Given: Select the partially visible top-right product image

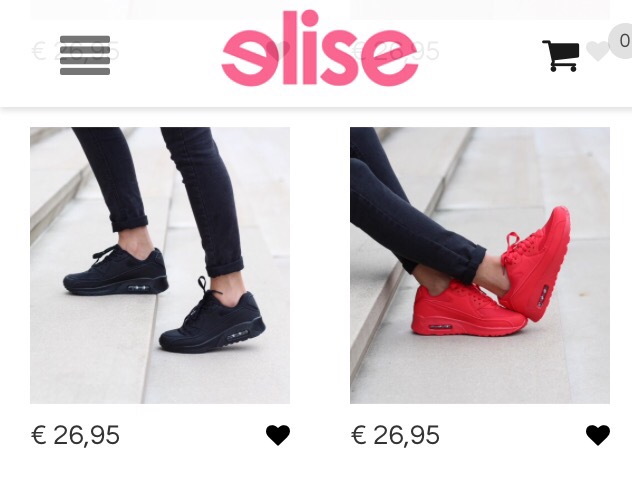Looking at the screenshot, I should click(x=480, y=9).
